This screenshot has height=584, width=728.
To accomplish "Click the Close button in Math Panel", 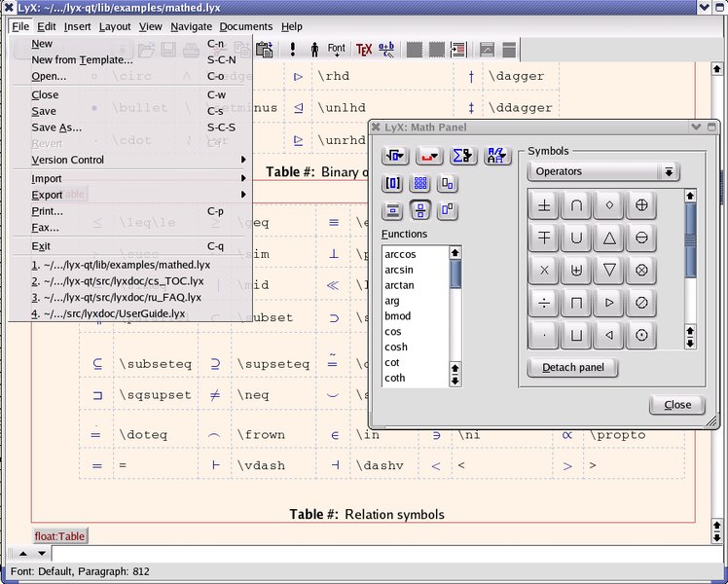I will click(x=677, y=405).
